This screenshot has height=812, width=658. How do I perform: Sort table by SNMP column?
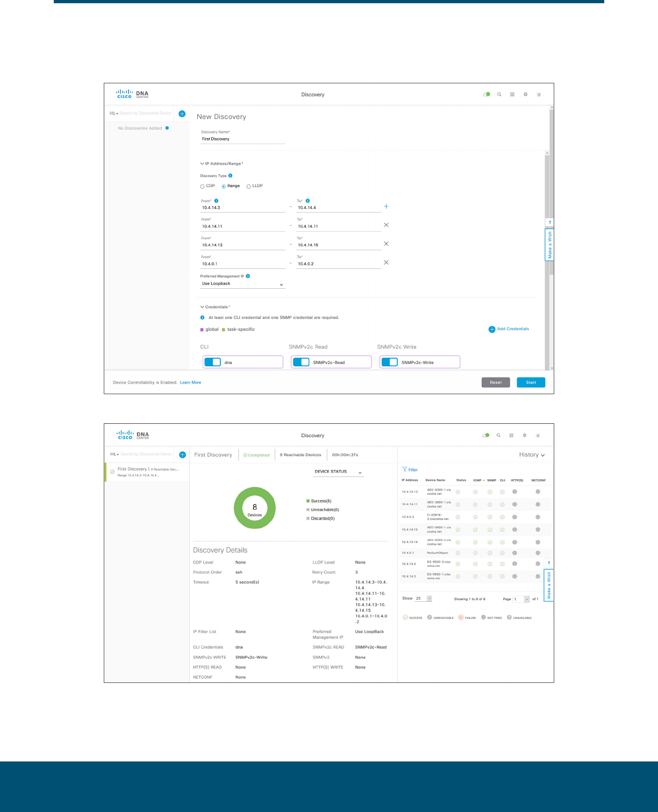point(492,480)
